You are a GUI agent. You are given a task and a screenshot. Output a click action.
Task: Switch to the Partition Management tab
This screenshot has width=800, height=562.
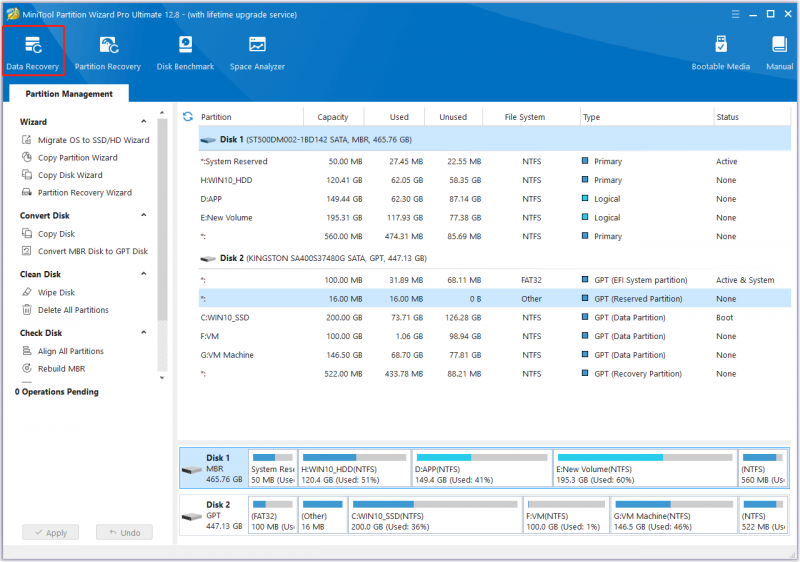pyautogui.click(x=69, y=94)
